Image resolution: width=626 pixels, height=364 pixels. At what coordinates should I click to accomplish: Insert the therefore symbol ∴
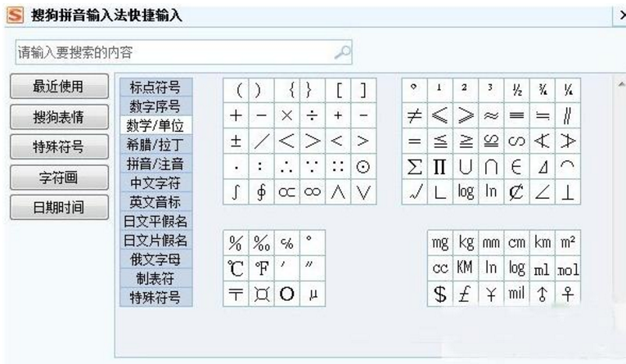click(286, 166)
